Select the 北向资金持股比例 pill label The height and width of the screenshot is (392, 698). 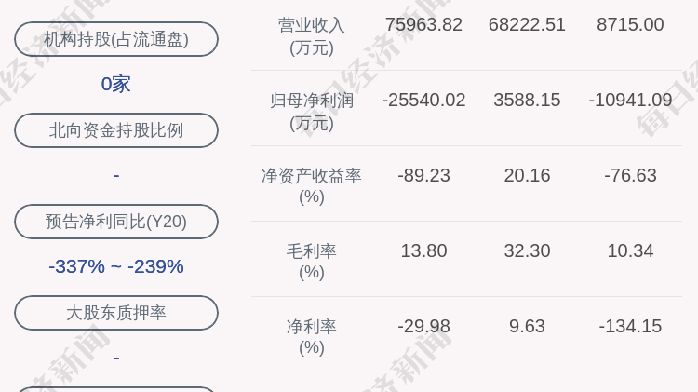116,130
